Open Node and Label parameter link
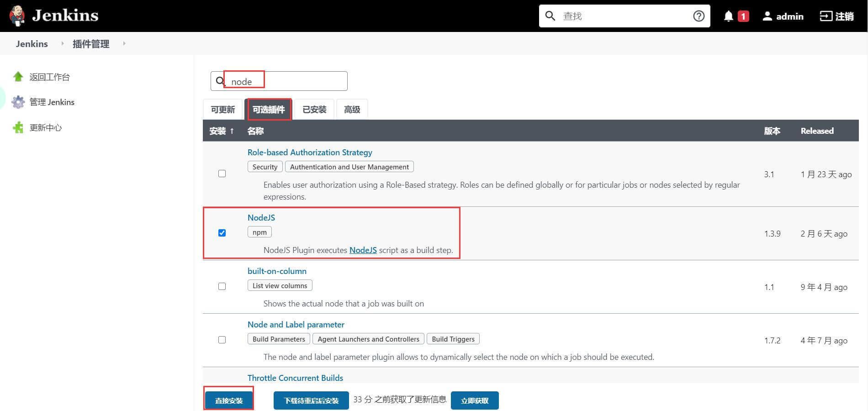This screenshot has height=411, width=868. click(296, 324)
